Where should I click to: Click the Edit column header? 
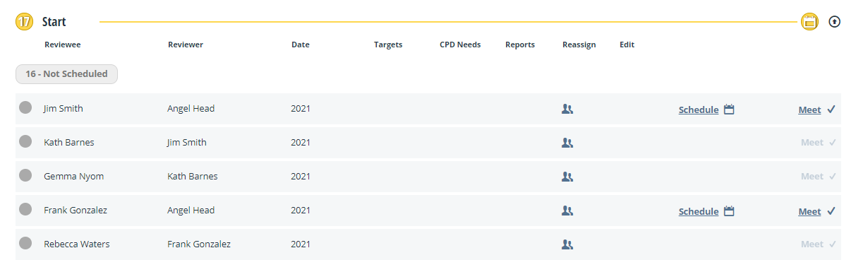627,45
